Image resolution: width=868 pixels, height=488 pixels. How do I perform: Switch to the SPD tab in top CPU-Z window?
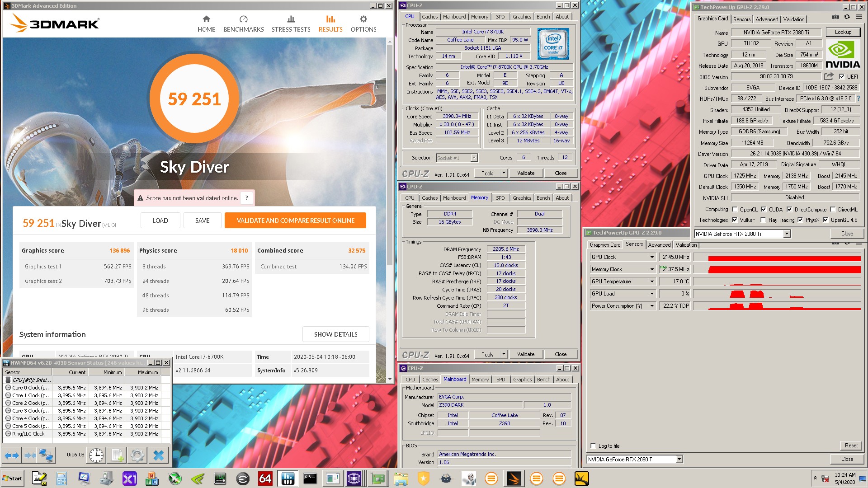tap(500, 17)
